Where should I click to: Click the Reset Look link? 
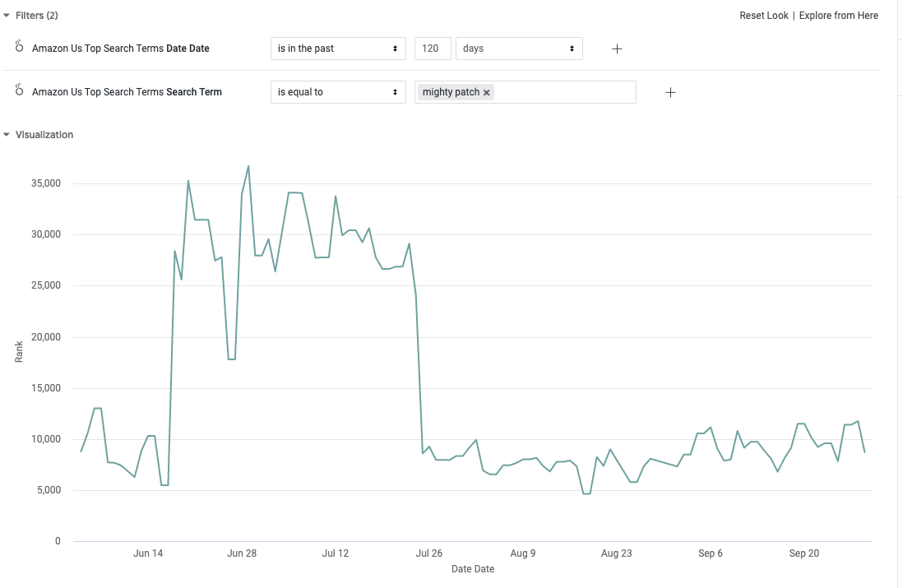[x=763, y=16]
